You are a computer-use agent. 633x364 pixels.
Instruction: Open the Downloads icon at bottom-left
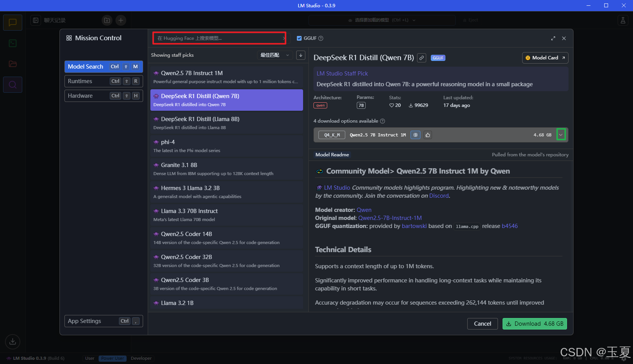point(13,341)
